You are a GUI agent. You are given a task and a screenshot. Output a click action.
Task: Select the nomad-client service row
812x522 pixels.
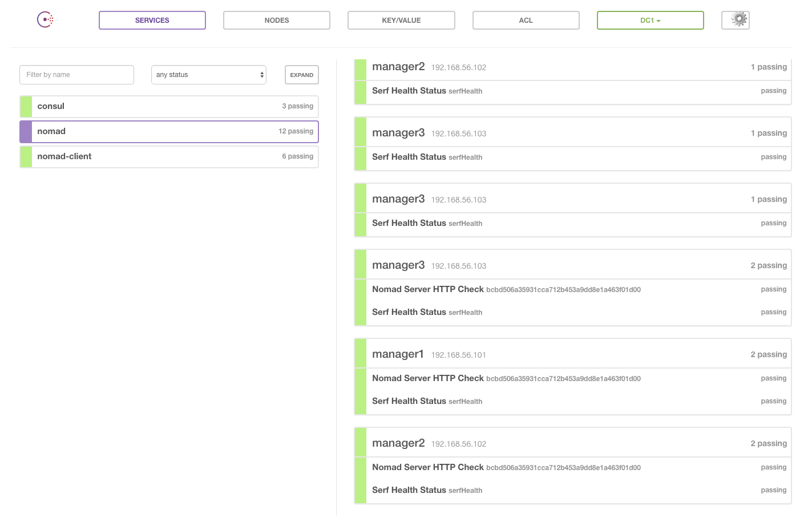[x=169, y=157]
